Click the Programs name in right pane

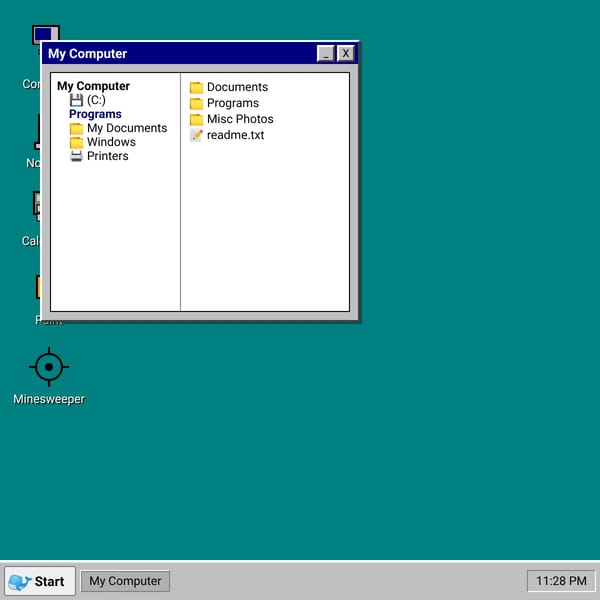click(x=233, y=103)
